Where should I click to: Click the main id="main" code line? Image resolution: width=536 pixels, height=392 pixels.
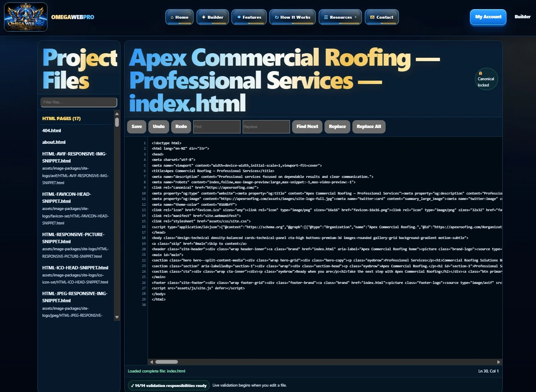click(167, 255)
